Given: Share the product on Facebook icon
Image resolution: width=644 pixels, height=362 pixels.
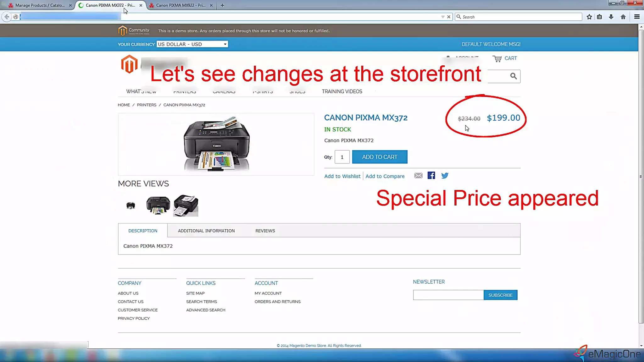Looking at the screenshot, I should point(431,176).
